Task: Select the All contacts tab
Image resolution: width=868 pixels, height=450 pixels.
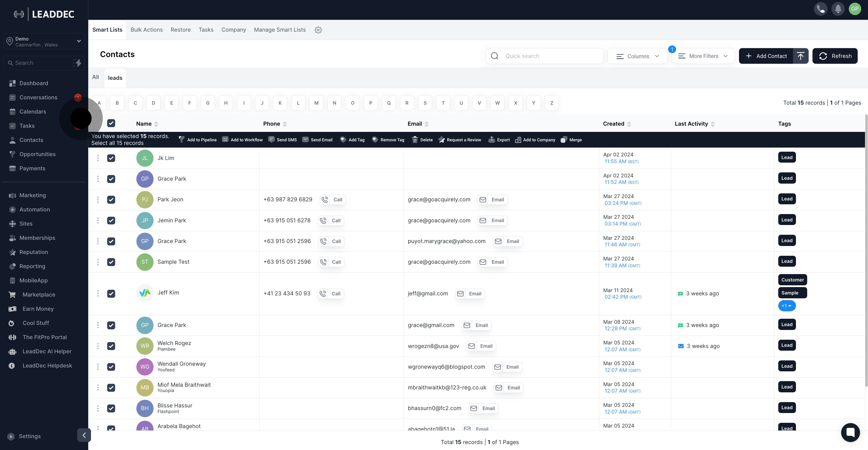Action: click(96, 77)
